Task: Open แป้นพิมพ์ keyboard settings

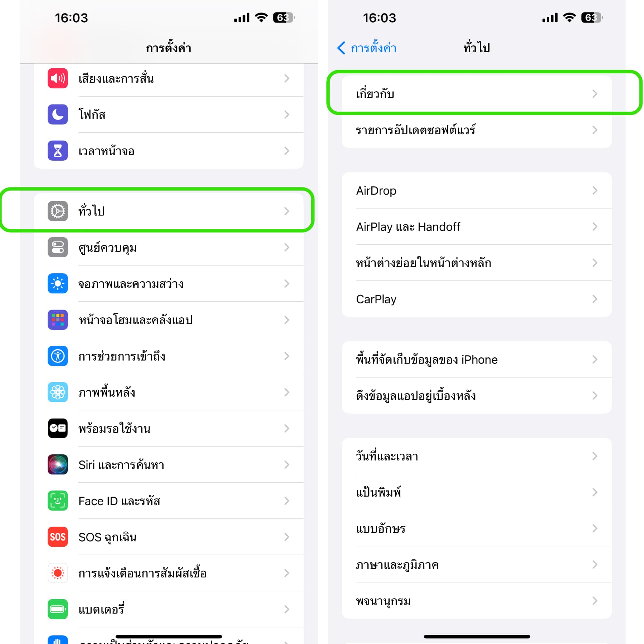Action: 477,492
